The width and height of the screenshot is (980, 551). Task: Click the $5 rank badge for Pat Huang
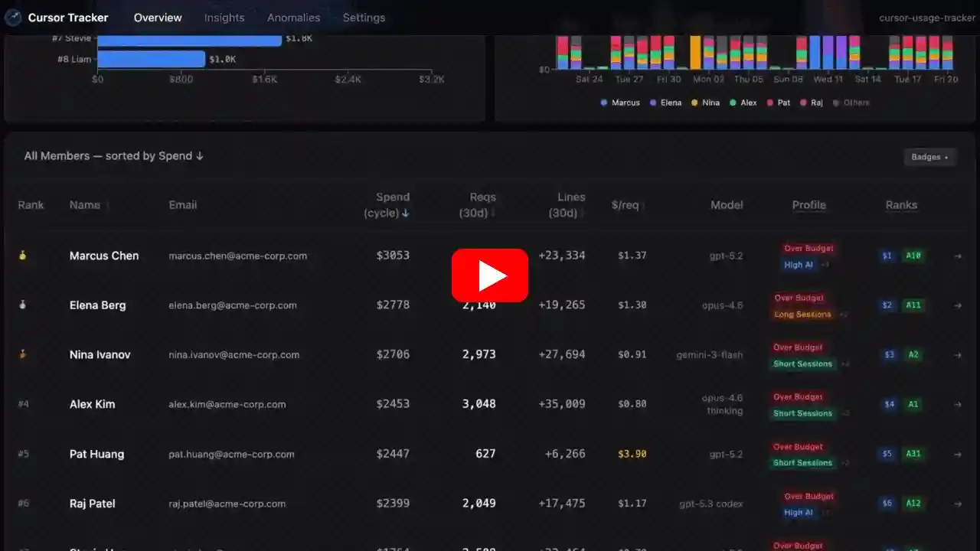tap(887, 454)
